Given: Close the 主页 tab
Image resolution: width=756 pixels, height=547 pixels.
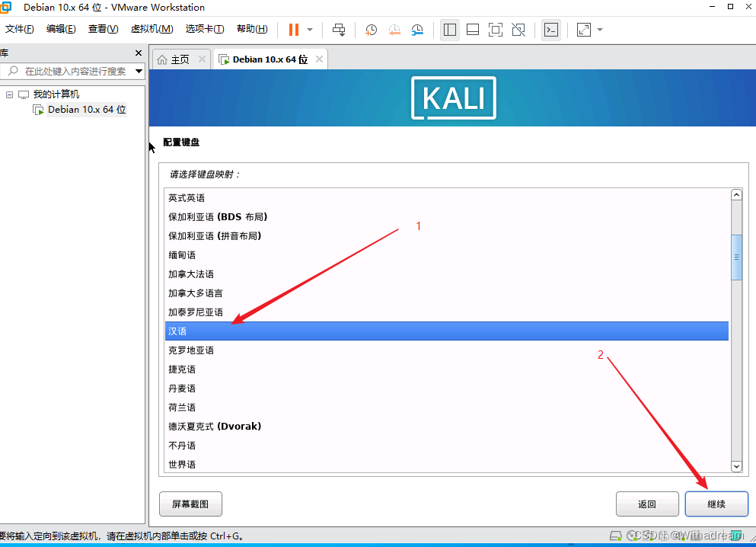Looking at the screenshot, I should pos(202,59).
